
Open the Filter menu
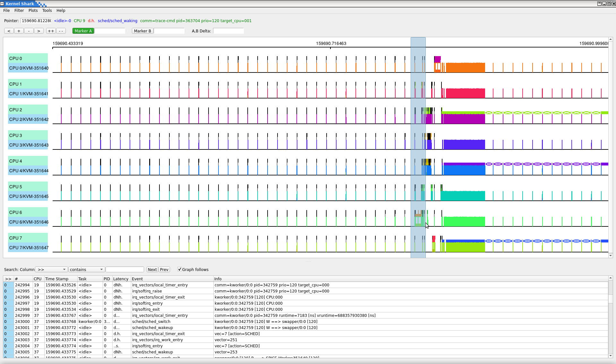point(19,10)
